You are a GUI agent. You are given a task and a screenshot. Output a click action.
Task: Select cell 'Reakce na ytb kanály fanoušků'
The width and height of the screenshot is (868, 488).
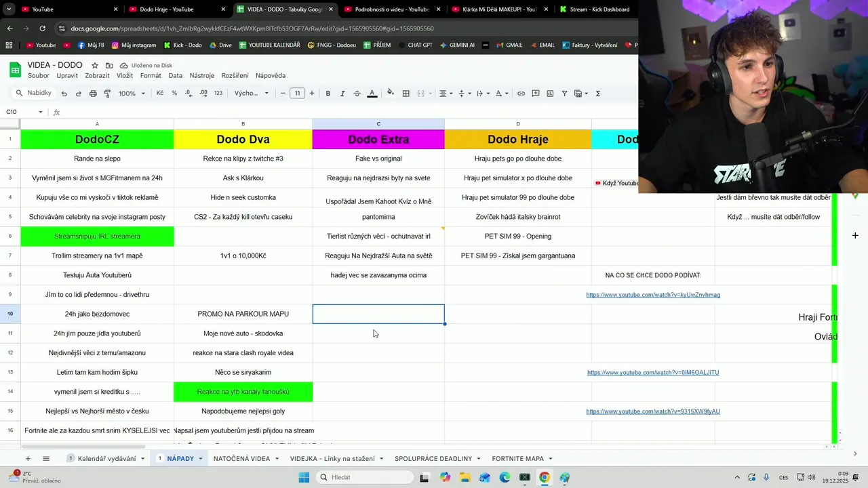click(243, 392)
